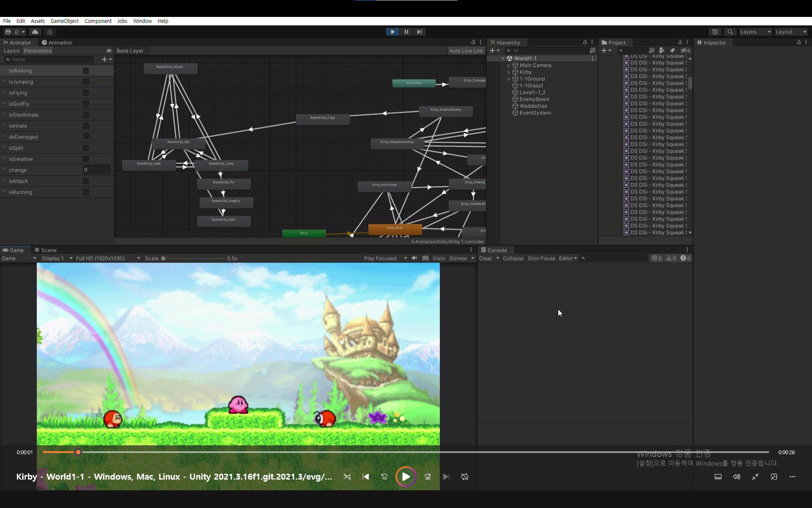Fire the doDamaged trigger radio button
This screenshot has width=812, height=508.
pos(86,136)
